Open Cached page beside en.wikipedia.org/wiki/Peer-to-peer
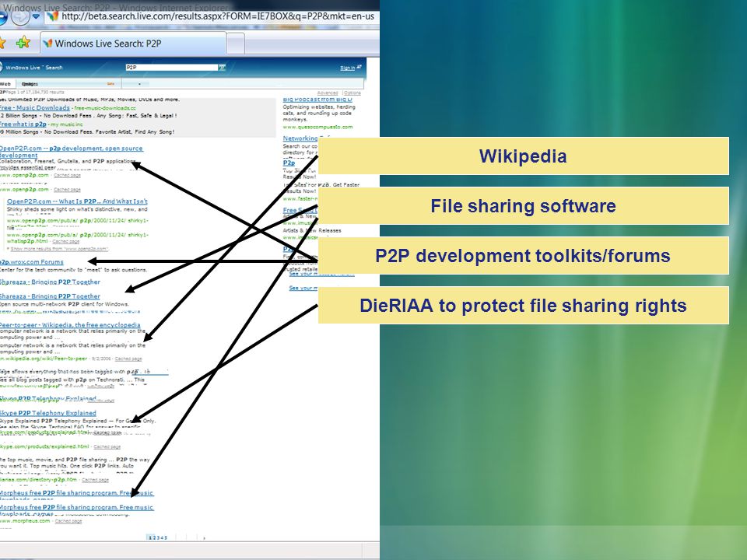The image size is (747, 560). [128, 359]
